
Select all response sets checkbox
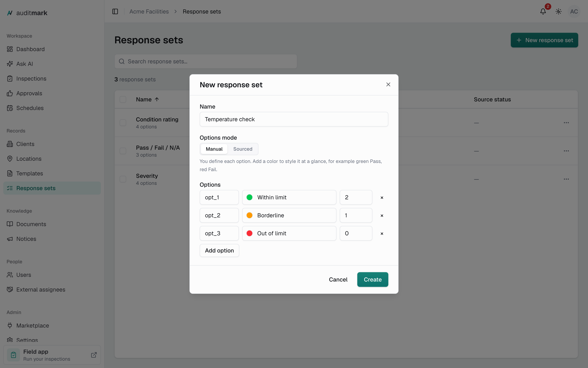point(123,99)
